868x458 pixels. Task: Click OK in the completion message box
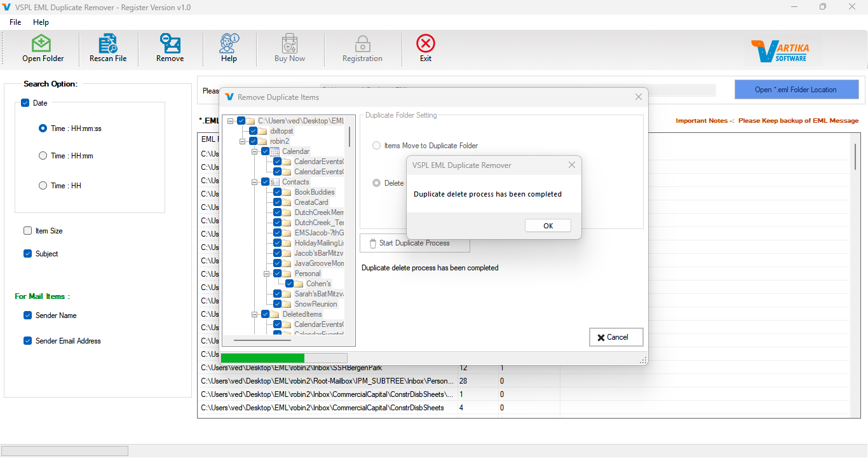548,226
